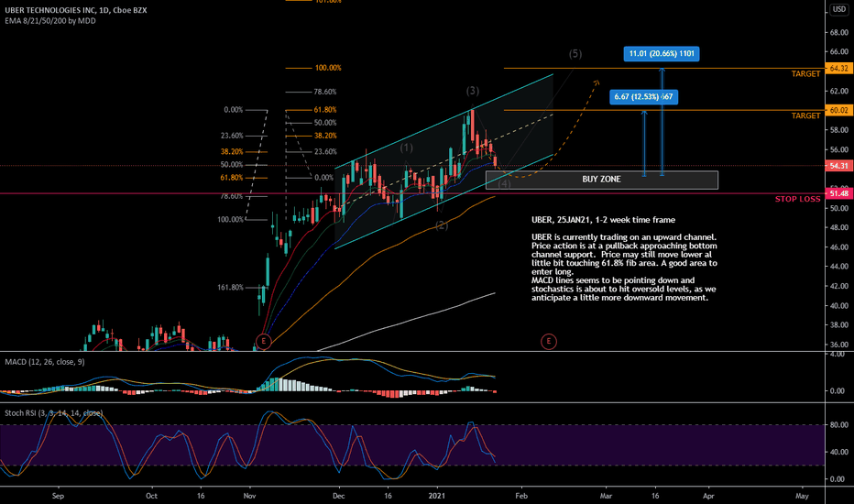Screen dimensions: 854x504
Task: Click the 6.67 (12.53%) measurement label
Action: click(x=644, y=97)
